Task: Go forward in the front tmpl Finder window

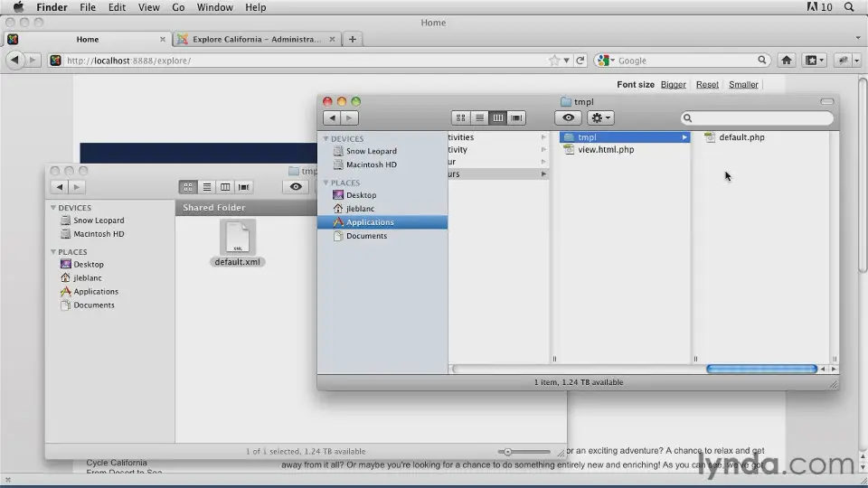Action: 349,117
